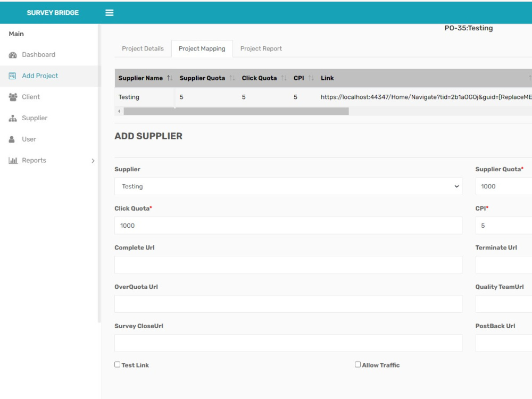This screenshot has height=399, width=532.
Task: Click the scrollbar left arrow
Action: [119, 111]
